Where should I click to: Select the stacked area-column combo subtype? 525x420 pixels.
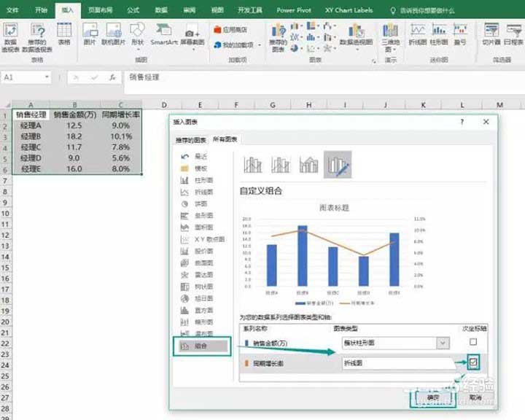coord(308,165)
